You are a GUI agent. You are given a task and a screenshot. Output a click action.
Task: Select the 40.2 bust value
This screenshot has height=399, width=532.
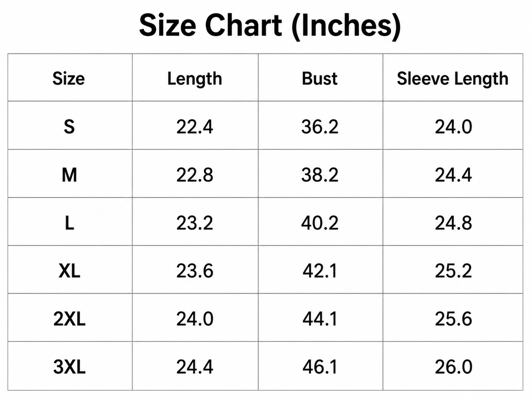pyautogui.click(x=320, y=223)
